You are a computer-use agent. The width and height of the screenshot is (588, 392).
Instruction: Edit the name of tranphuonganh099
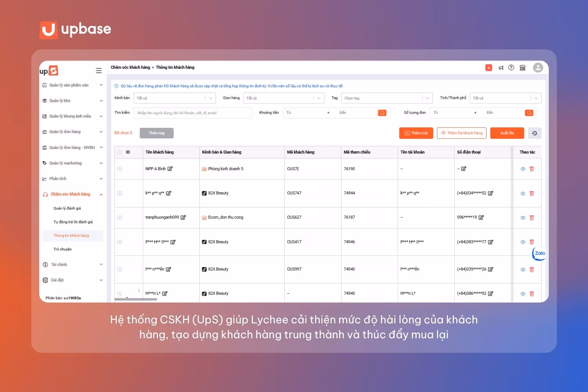(183, 218)
